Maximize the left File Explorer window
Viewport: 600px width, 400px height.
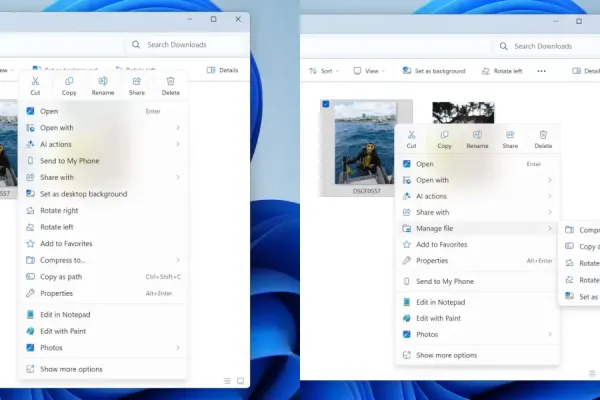click(x=214, y=19)
